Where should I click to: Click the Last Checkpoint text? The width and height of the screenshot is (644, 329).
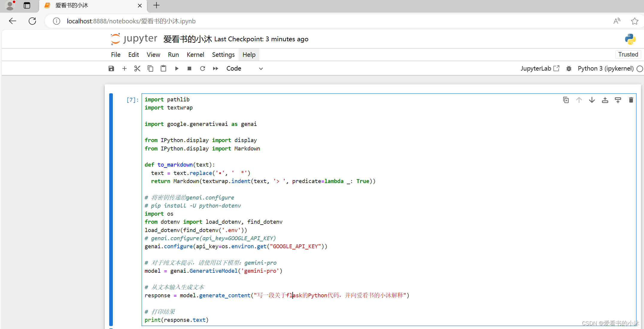click(261, 39)
